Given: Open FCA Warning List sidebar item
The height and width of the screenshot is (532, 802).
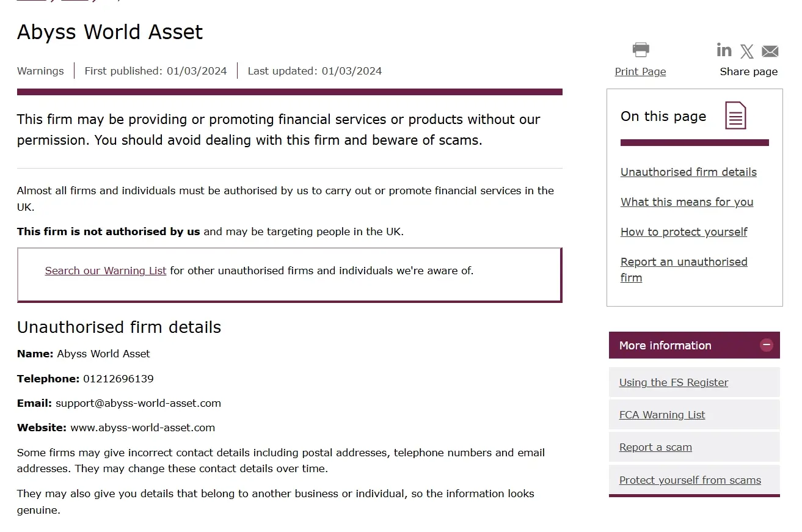Looking at the screenshot, I should (x=662, y=415).
